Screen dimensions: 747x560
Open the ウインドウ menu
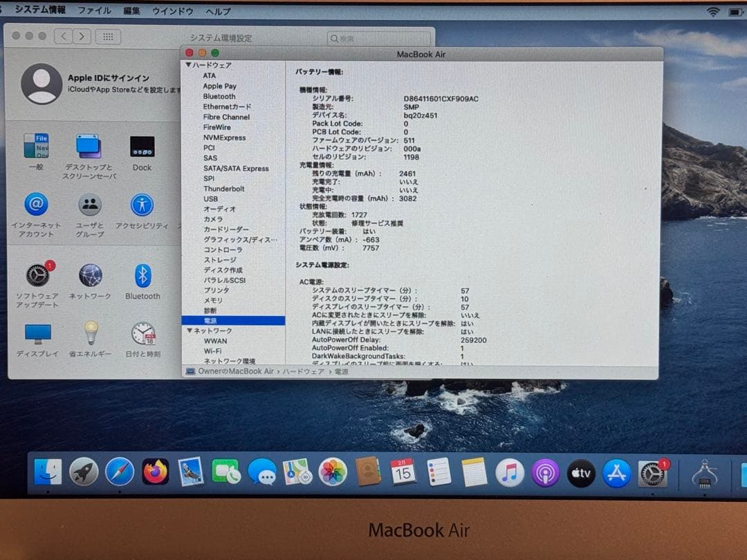172,10
